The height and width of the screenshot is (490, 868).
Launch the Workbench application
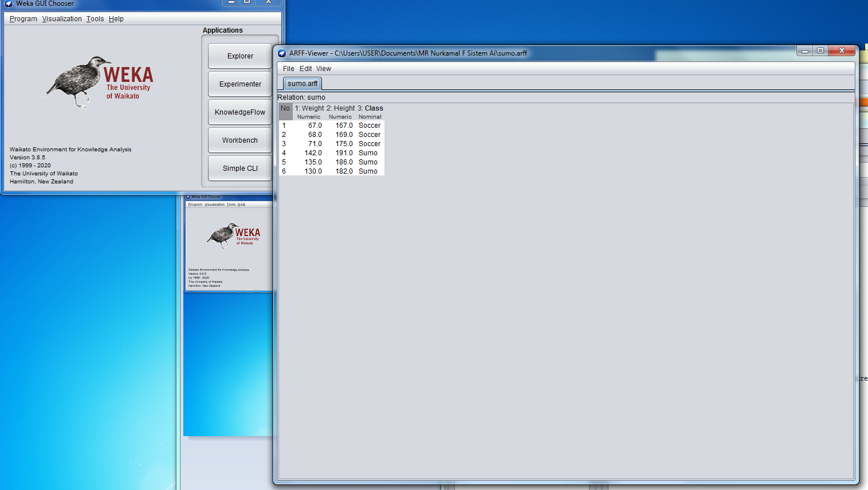click(240, 140)
